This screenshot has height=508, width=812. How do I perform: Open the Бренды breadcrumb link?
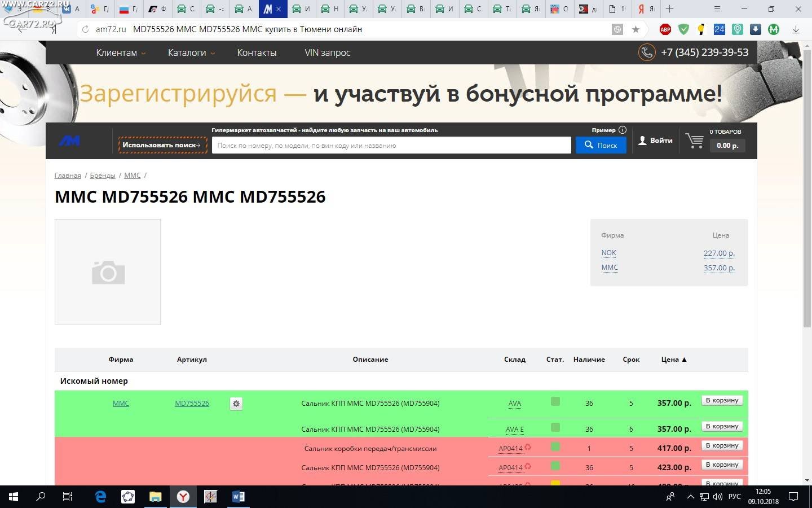103,176
